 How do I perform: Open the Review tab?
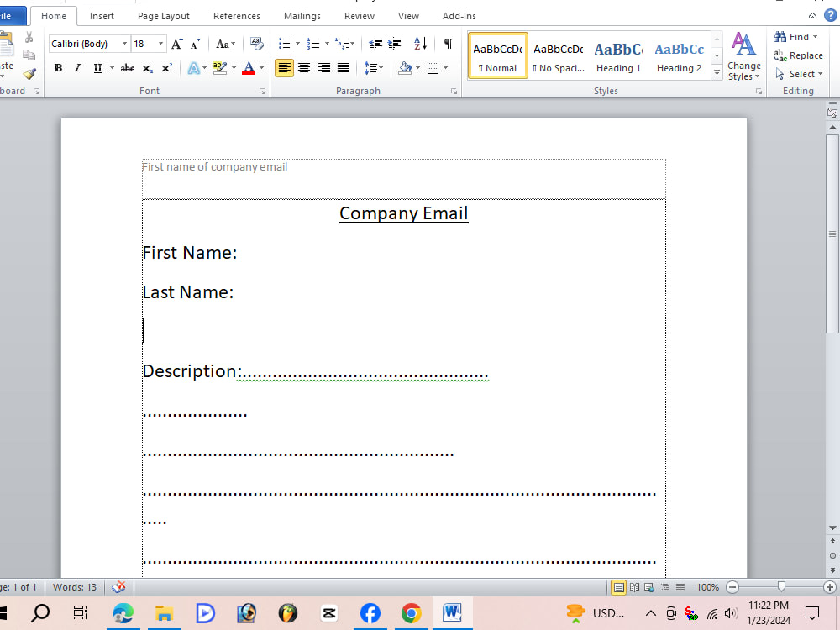(360, 16)
